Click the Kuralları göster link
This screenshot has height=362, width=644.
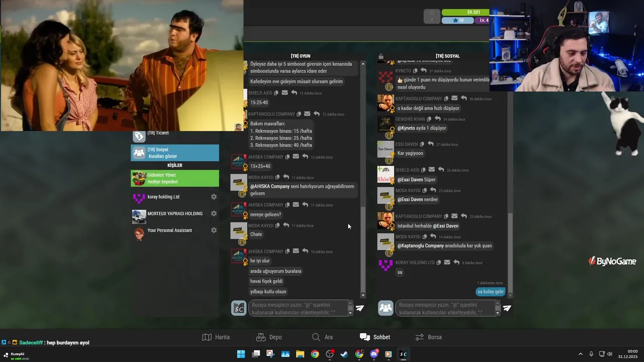[163, 156]
